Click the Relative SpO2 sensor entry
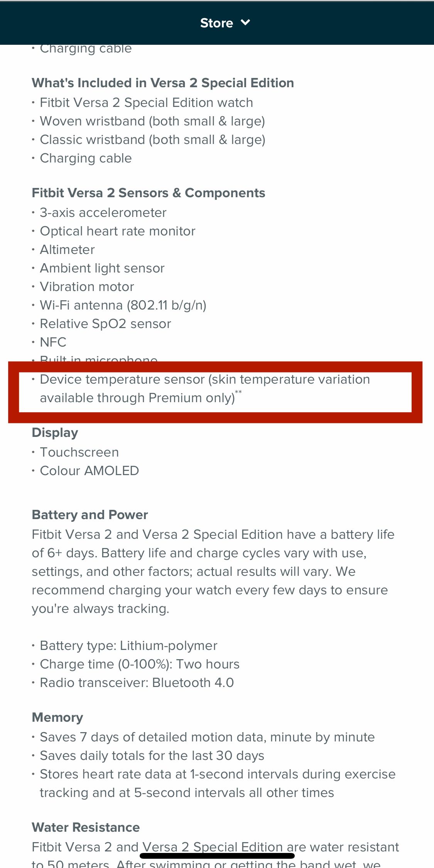 point(105,324)
